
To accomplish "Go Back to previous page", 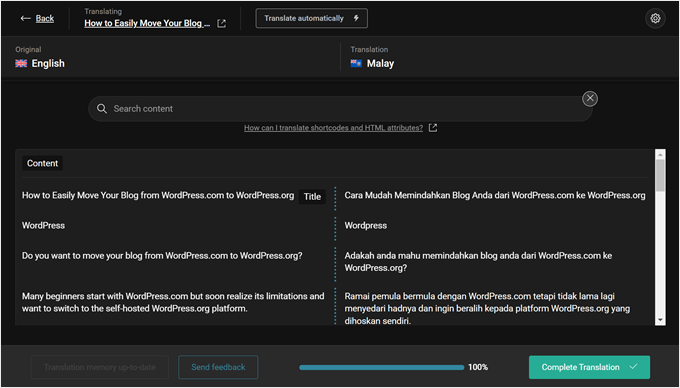I will point(45,18).
